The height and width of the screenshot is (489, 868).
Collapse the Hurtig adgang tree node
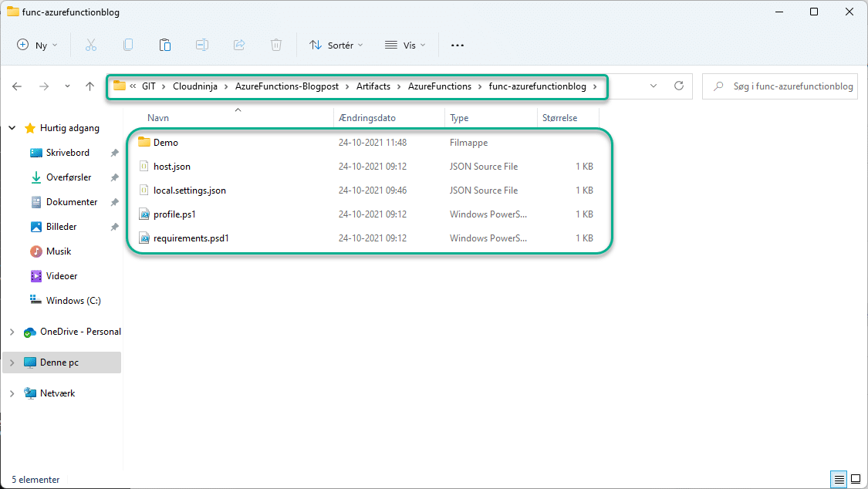tap(12, 128)
